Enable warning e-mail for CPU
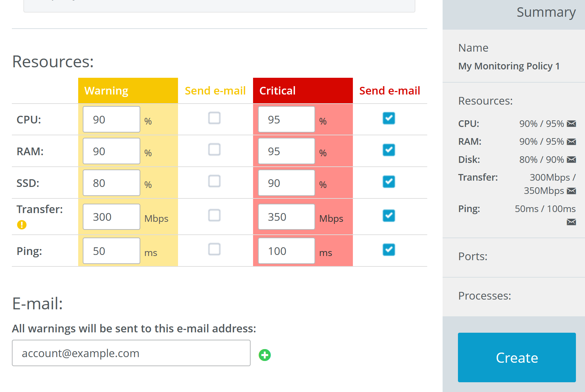The height and width of the screenshot is (392, 585). click(x=214, y=118)
